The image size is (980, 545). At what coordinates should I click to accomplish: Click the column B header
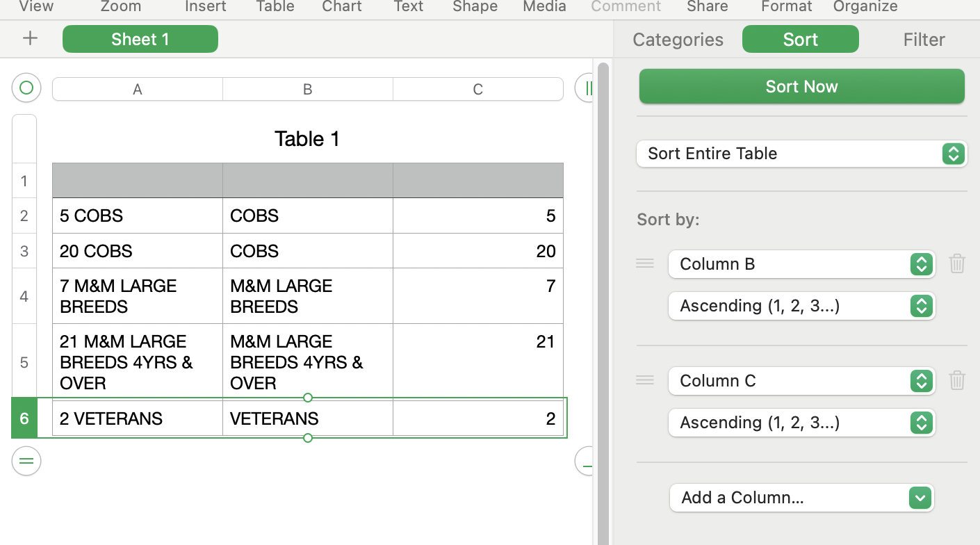coord(307,89)
